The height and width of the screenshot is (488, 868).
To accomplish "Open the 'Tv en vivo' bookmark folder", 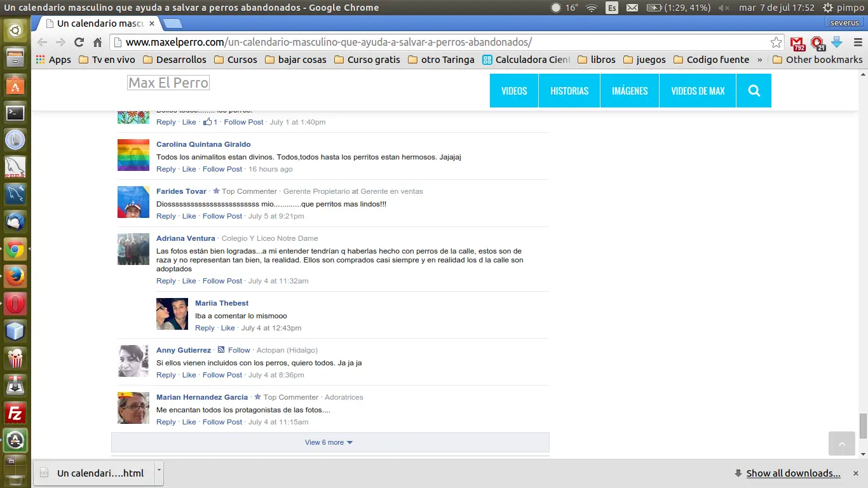I will pos(107,60).
